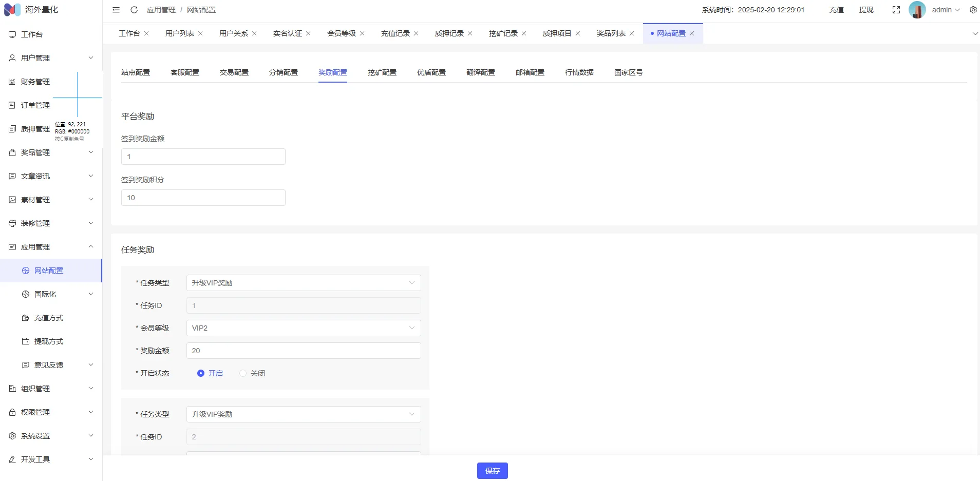Open the settings gear icon
The height and width of the screenshot is (481, 980).
click(x=973, y=10)
